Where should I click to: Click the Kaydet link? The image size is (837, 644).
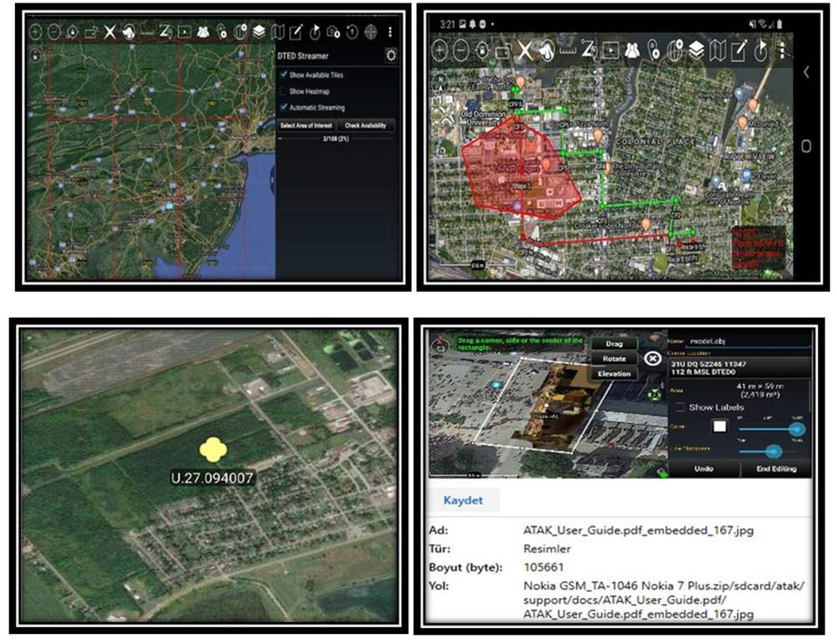(463, 500)
